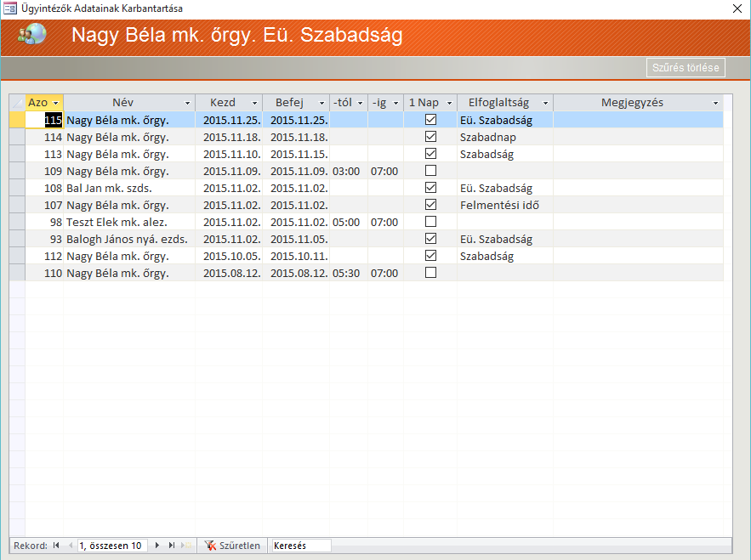Click the Megjegyzés column header label
The height and width of the screenshot is (560, 751).
pos(632,103)
